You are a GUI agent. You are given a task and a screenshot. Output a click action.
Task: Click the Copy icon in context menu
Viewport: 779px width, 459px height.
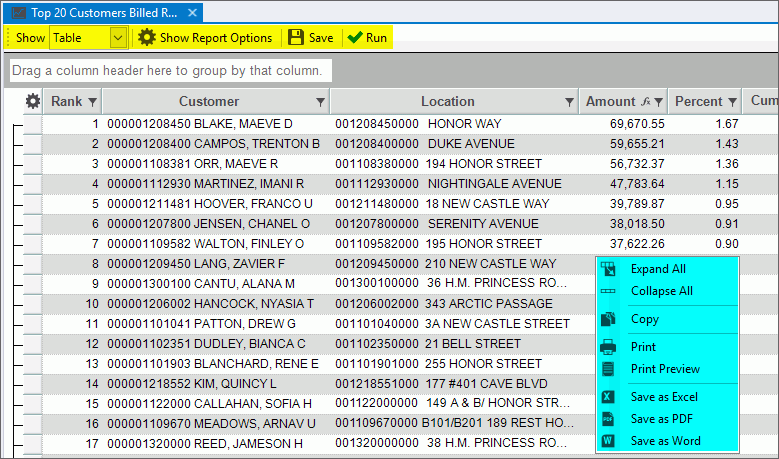pyautogui.click(x=608, y=319)
